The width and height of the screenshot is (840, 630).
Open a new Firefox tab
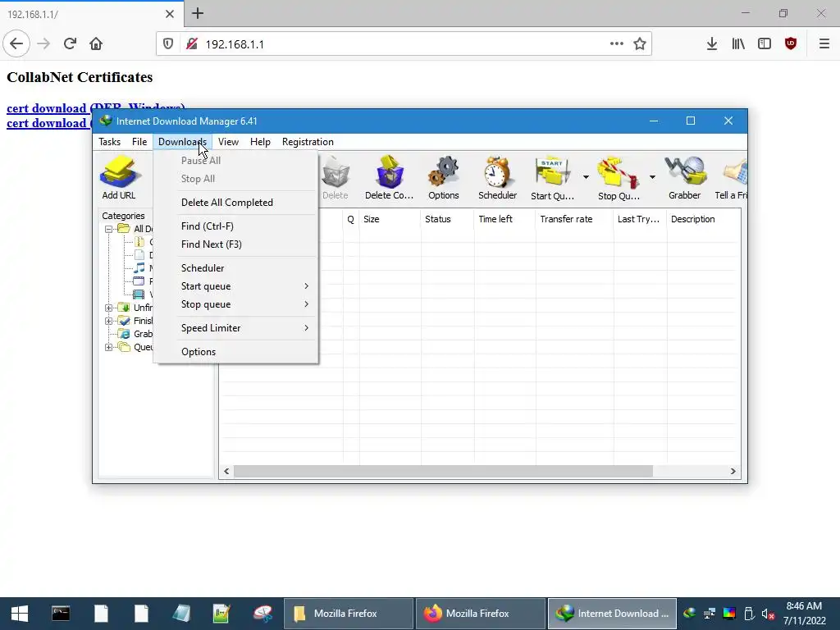(198, 13)
